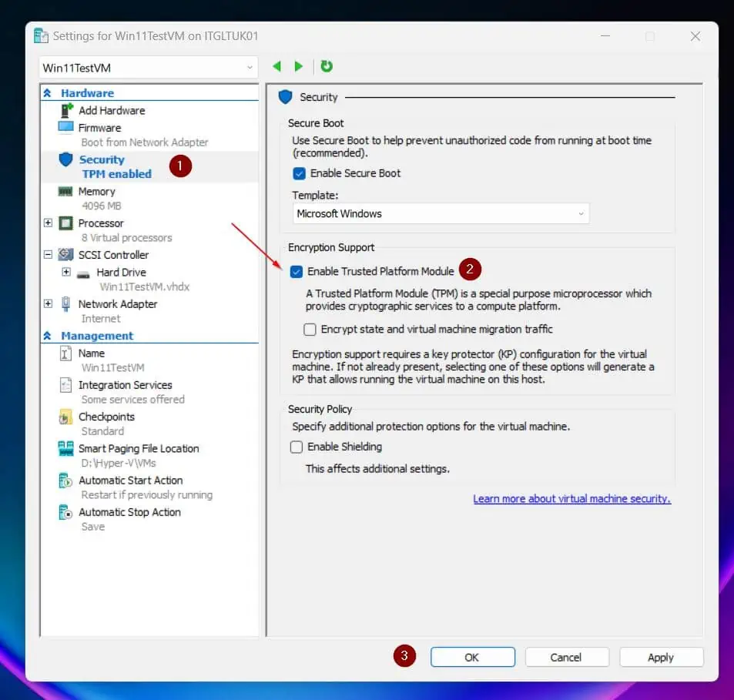Select Automatic Stop Action
Image resolution: width=734 pixels, height=700 pixels.
129,512
